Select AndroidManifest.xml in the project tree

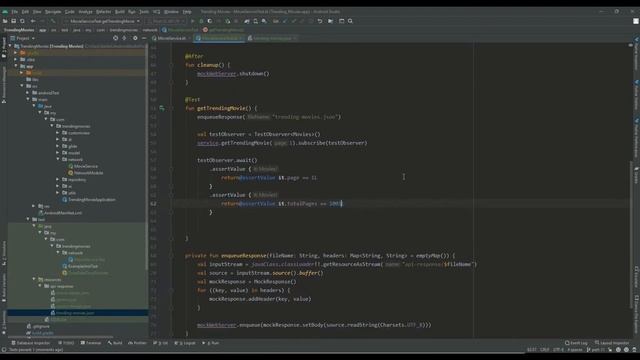[x=60, y=213]
